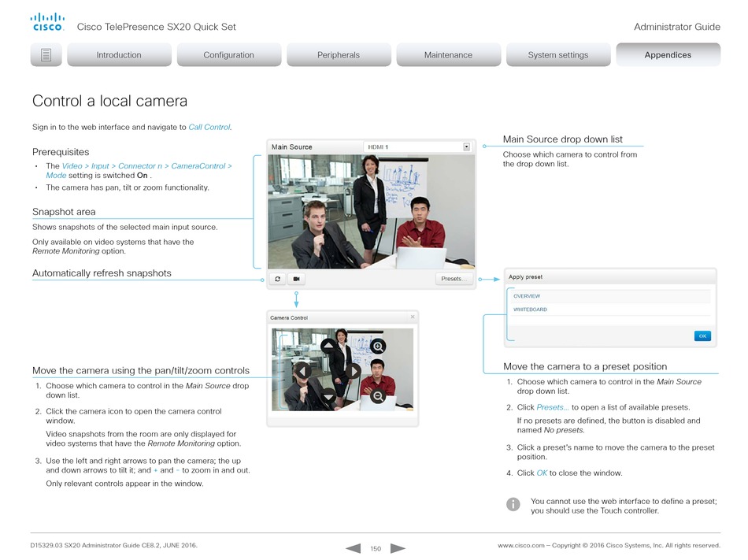The width and height of the screenshot is (748, 560).
Task: Go to the previous page arrow
Action: (x=353, y=548)
